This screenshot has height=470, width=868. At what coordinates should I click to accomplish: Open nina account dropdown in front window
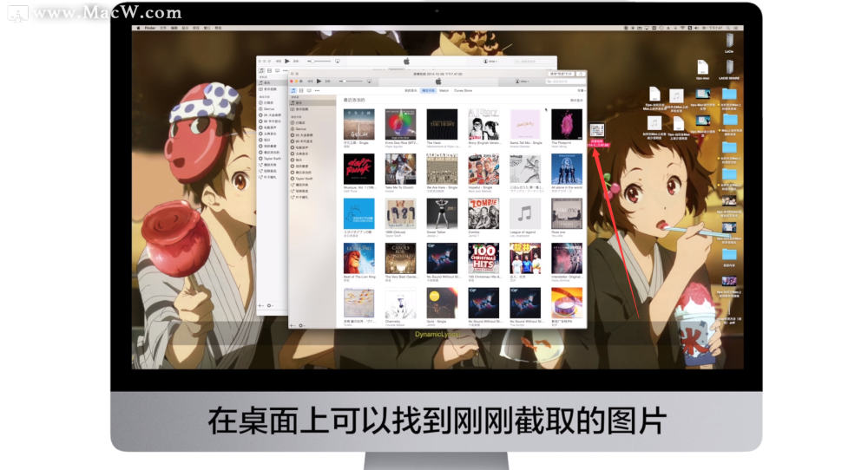tap(522, 82)
